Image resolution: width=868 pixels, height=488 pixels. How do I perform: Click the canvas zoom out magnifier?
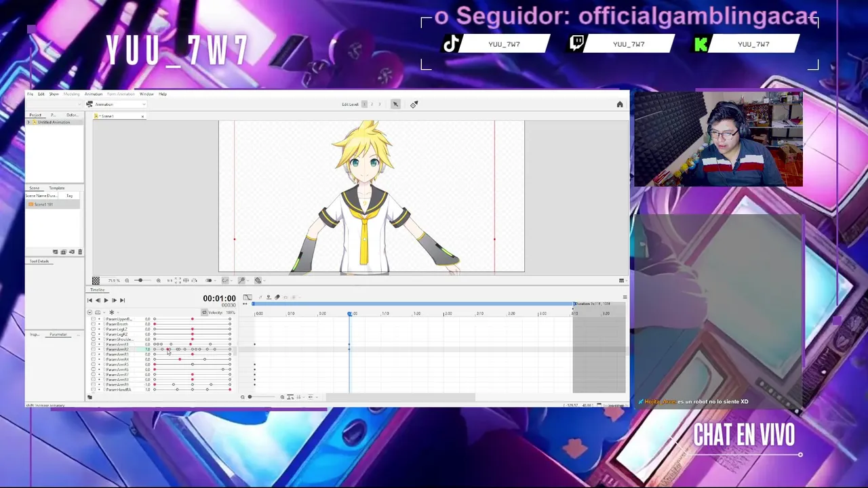tap(127, 281)
